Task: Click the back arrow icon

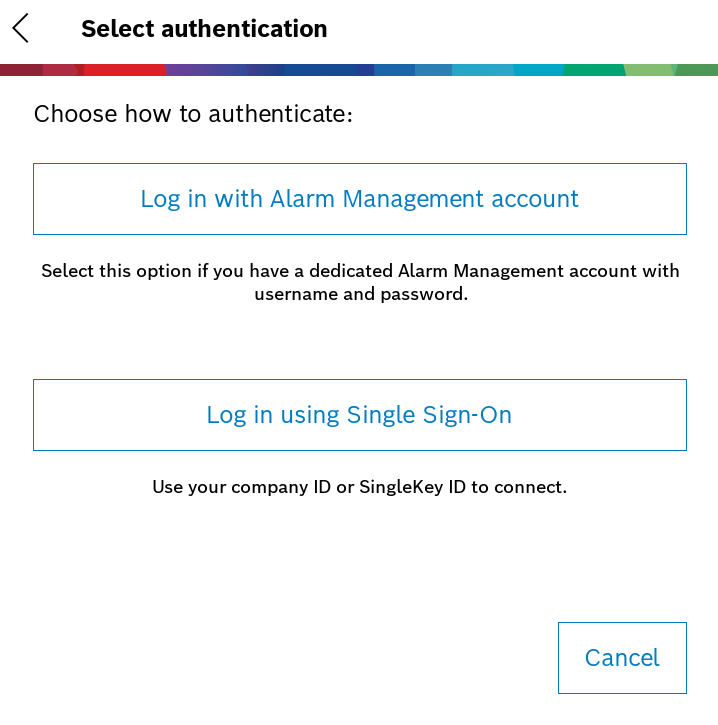Action: [x=21, y=28]
